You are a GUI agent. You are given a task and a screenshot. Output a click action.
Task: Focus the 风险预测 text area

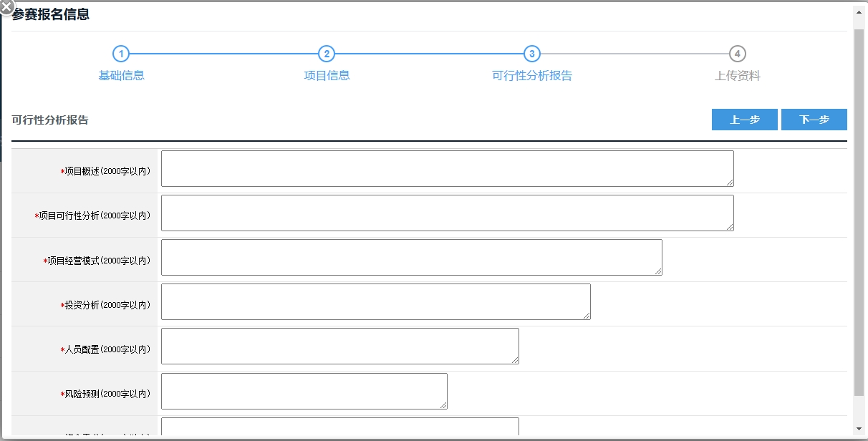click(304, 391)
